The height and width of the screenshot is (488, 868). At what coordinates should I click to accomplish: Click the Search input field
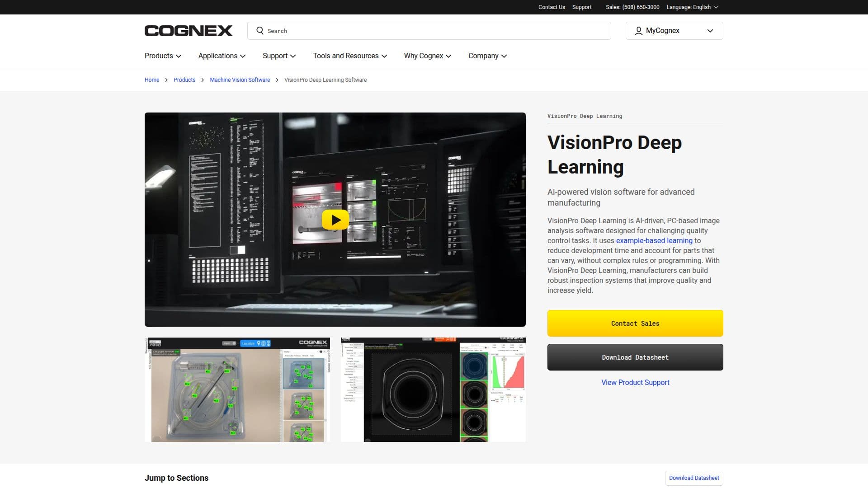429,31
